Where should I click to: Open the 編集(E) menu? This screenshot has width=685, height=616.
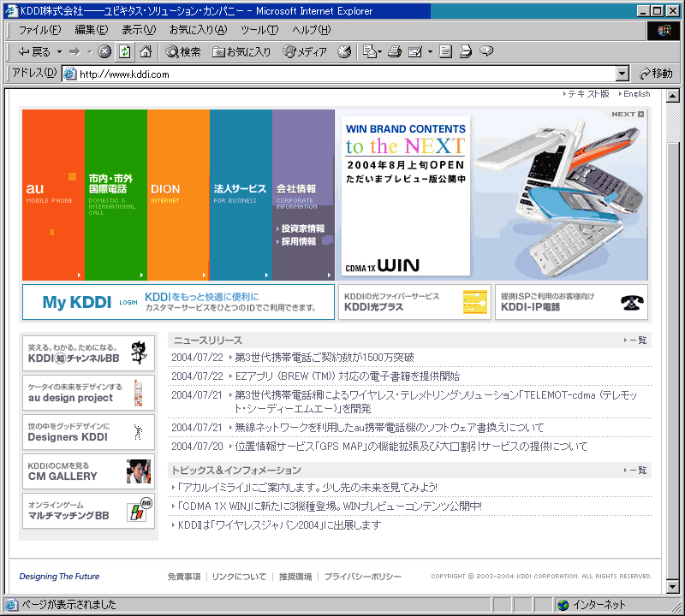[92, 30]
